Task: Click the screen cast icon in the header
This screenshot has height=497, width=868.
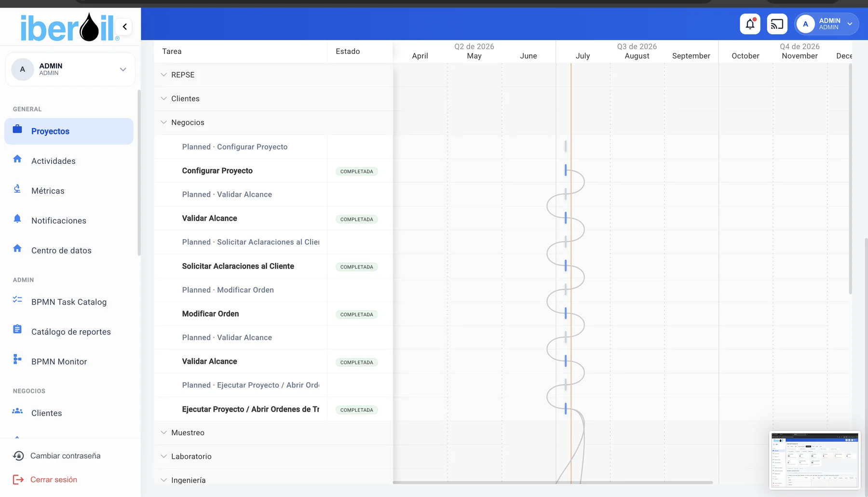Action: pyautogui.click(x=777, y=24)
